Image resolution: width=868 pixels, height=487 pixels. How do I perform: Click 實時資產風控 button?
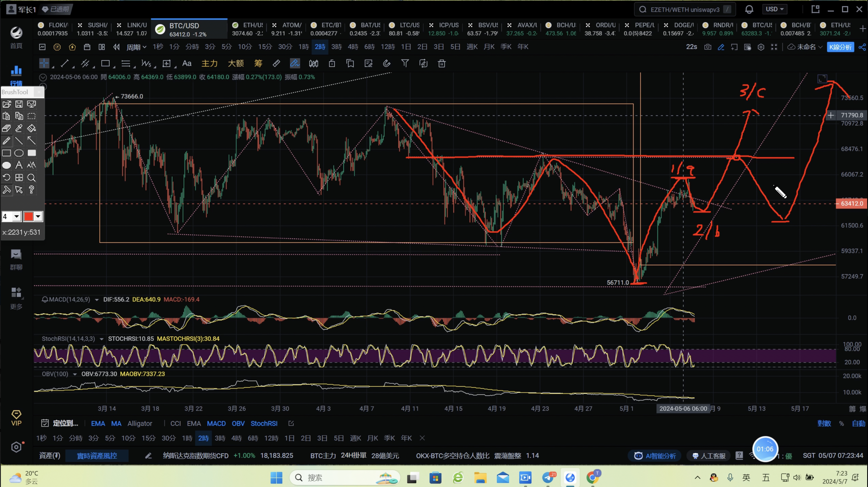point(97,456)
